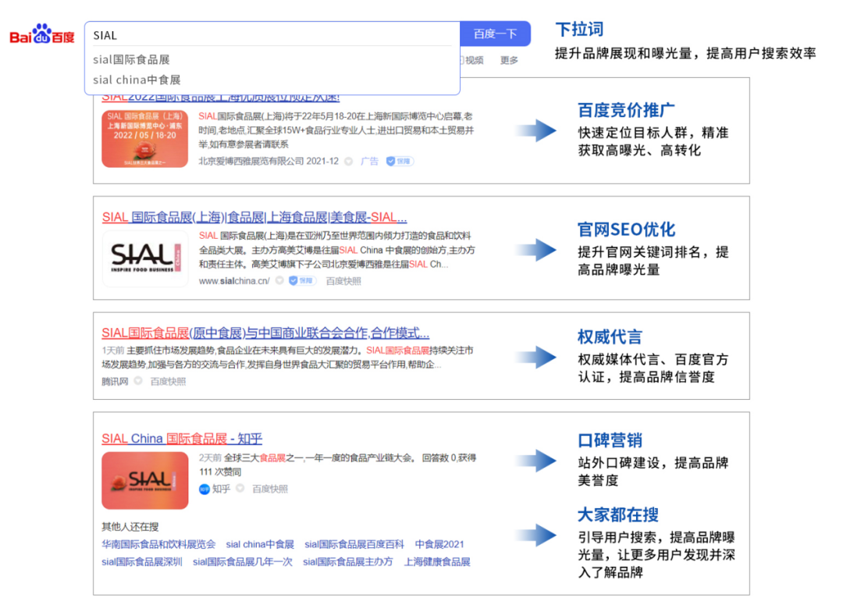This screenshot has height=616, width=843.
Task: Click 北京爱博西雅展览有限公司 advertiser name
Action: (x=251, y=161)
